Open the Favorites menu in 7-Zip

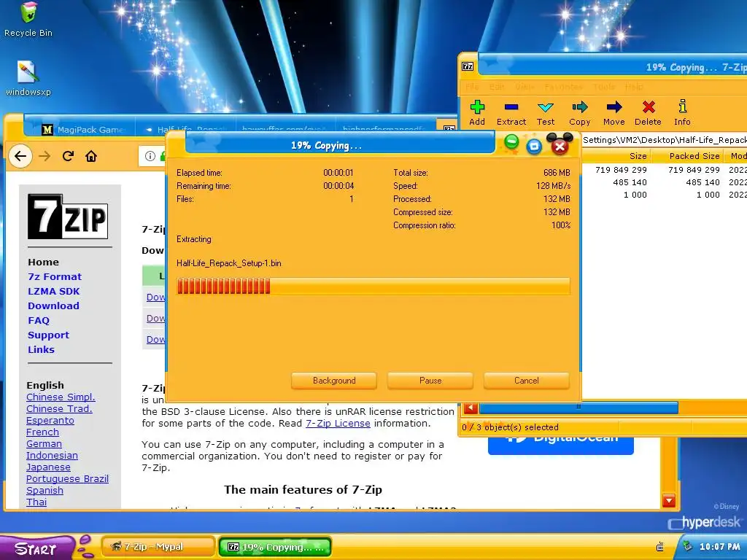(564, 87)
